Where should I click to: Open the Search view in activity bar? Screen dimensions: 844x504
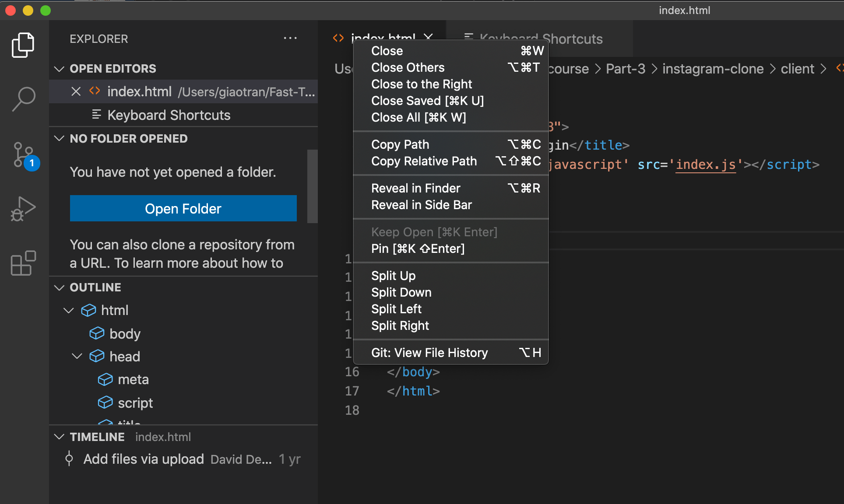click(23, 99)
